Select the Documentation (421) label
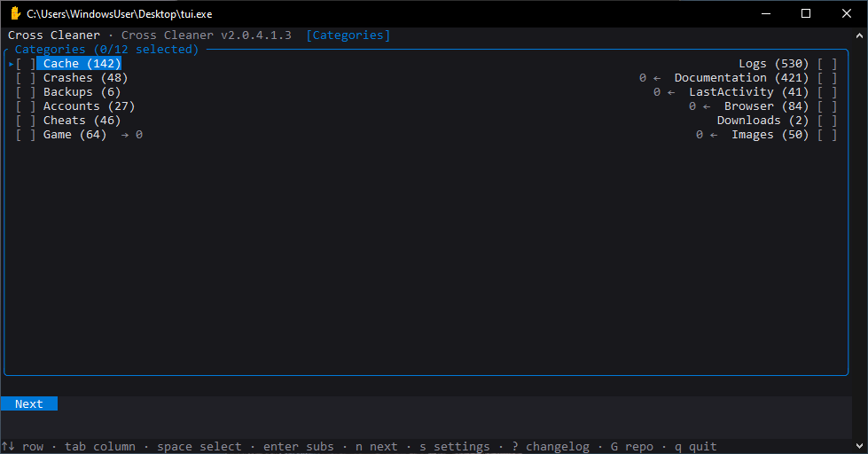868x454 pixels. (x=742, y=78)
